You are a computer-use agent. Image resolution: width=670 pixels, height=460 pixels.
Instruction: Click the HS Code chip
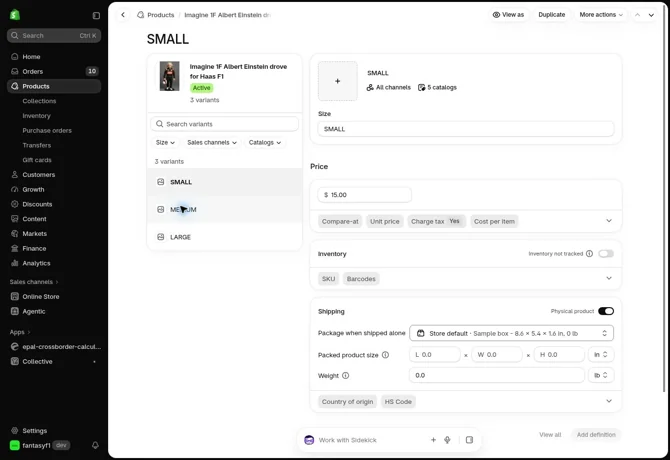[398, 401]
